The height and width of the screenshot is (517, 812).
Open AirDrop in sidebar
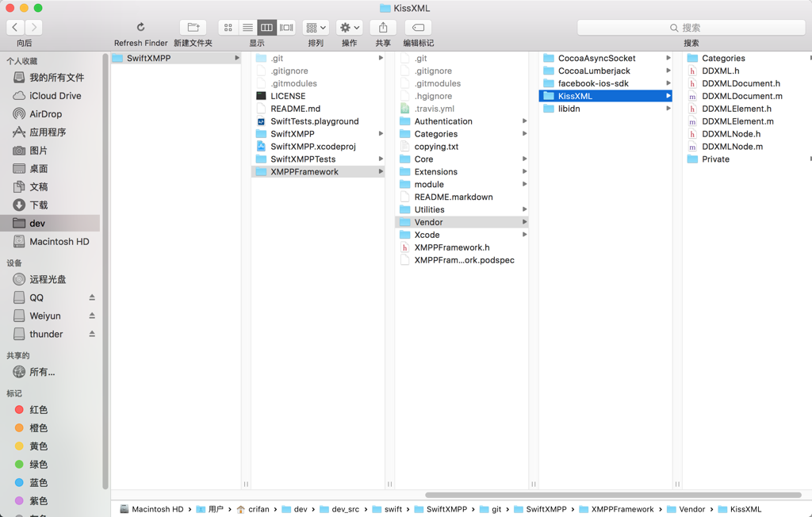click(x=50, y=114)
